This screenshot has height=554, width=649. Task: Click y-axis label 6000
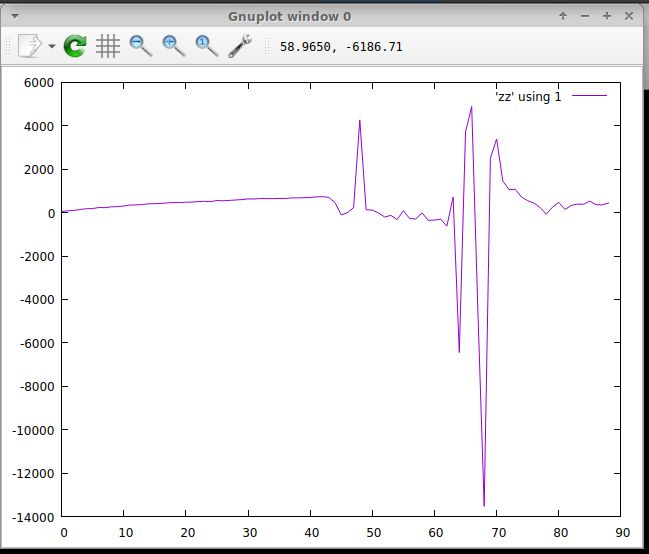pos(39,83)
